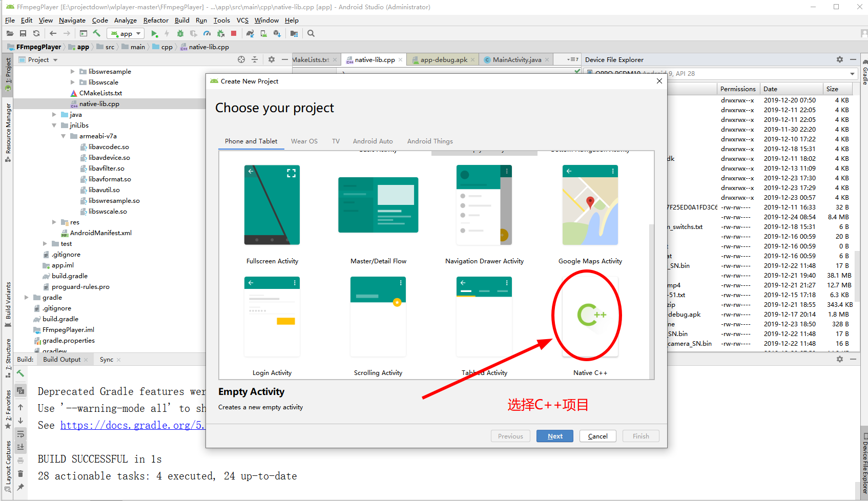Click the green Run app button
The width and height of the screenshot is (868, 501).
[x=154, y=34]
